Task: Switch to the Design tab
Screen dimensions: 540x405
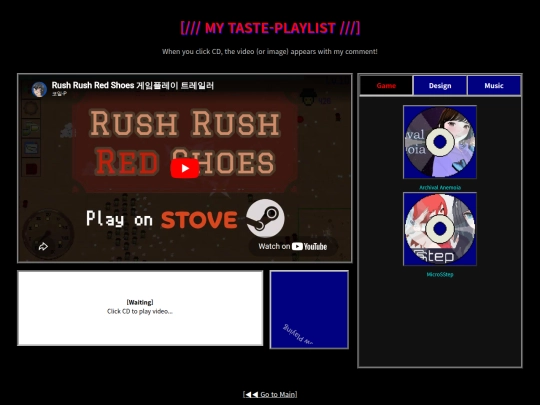Action: pos(440,85)
